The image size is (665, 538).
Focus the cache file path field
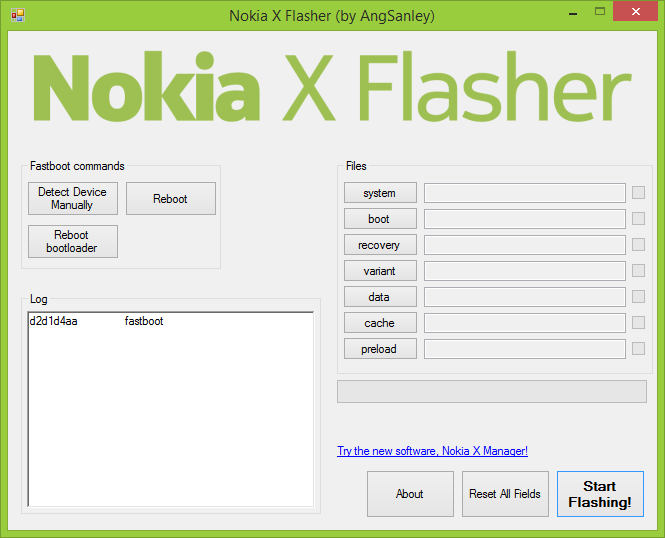pos(525,323)
